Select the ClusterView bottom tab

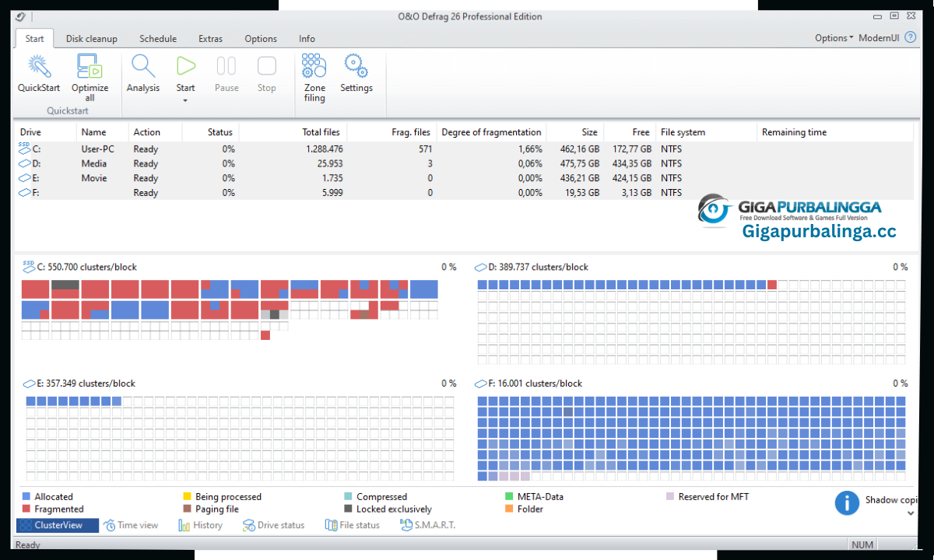click(58, 525)
